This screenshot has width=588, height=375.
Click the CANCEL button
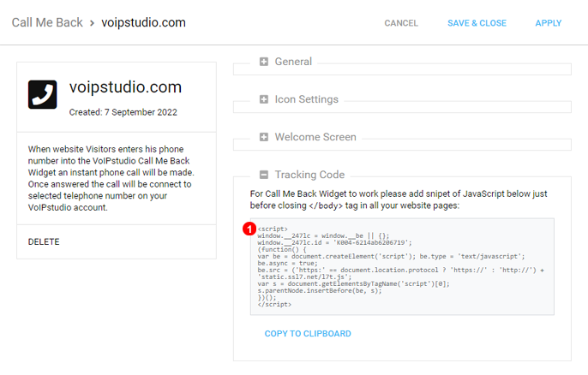tap(401, 23)
